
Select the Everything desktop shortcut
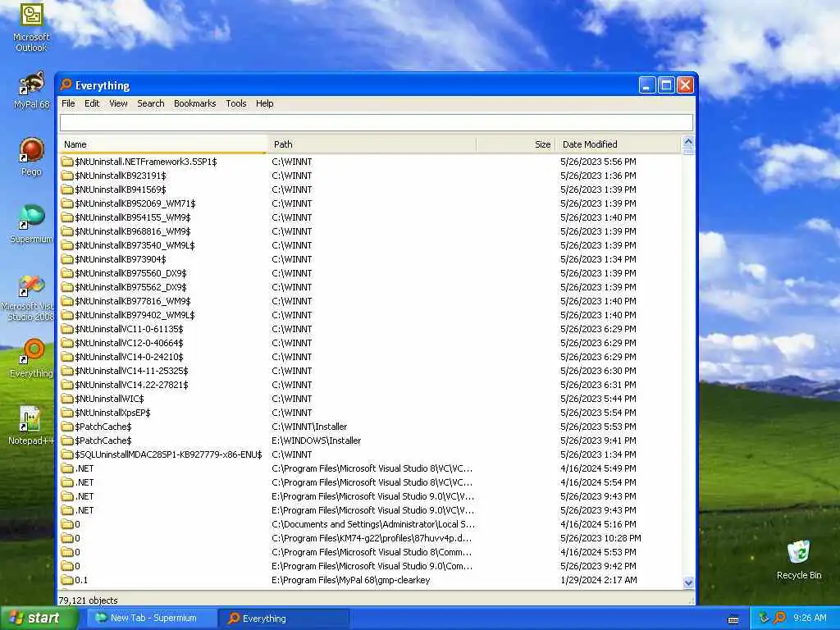(x=31, y=358)
